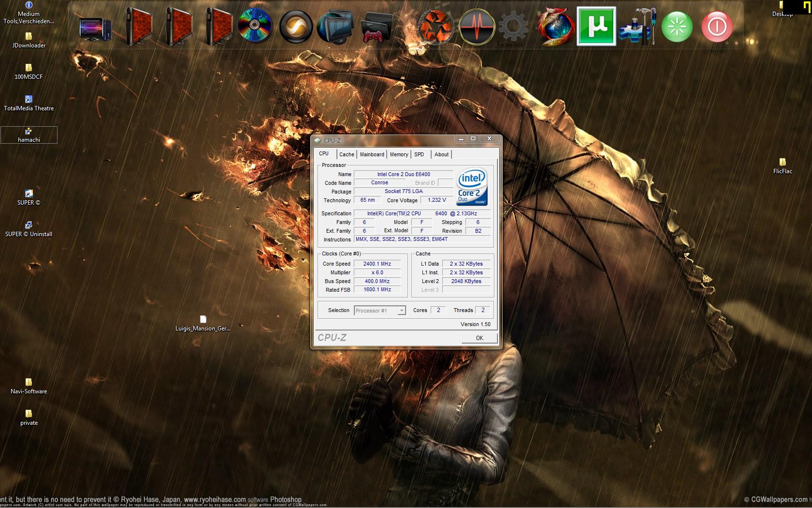
Task: Open the rainbow CD disc dock icon
Action: [x=255, y=26]
